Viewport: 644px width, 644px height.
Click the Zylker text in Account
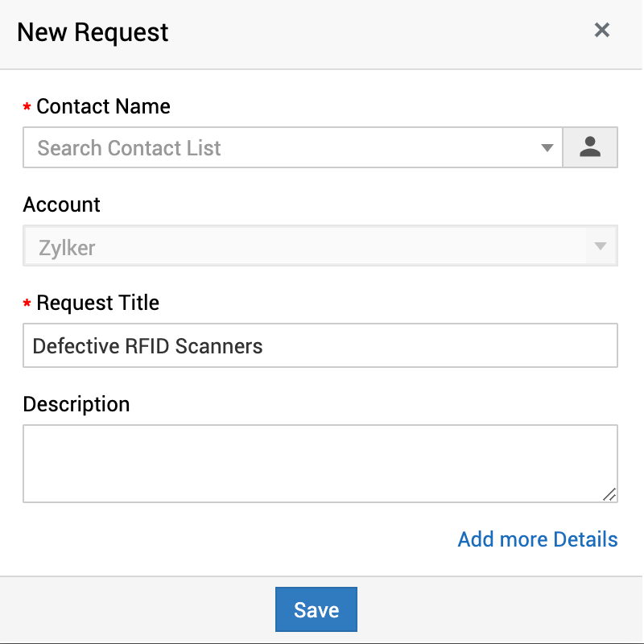click(x=67, y=248)
